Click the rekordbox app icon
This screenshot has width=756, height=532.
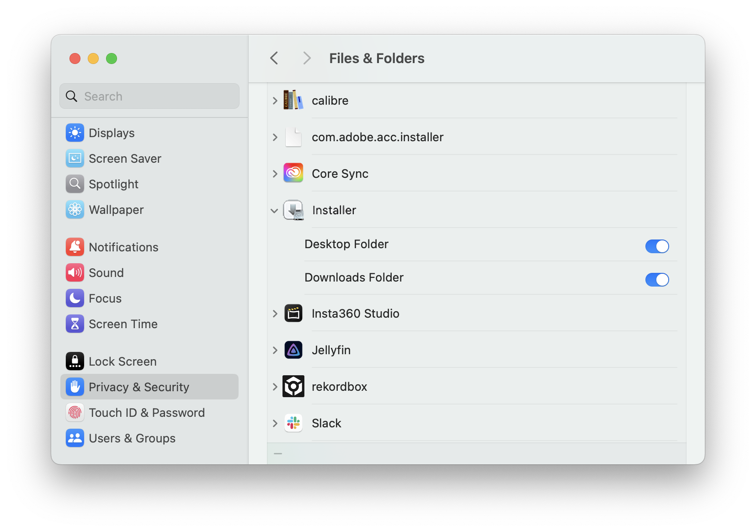pyautogui.click(x=293, y=386)
